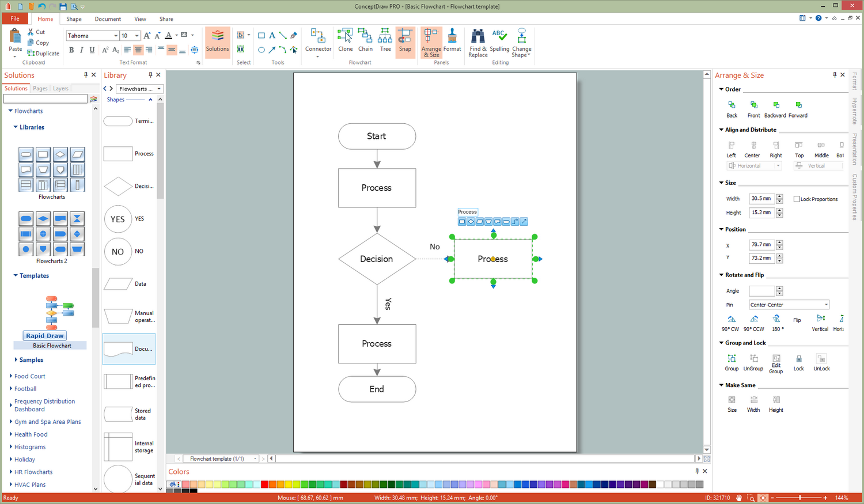864x504 pixels.
Task: Pick the red color swatch
Action: click(x=264, y=484)
